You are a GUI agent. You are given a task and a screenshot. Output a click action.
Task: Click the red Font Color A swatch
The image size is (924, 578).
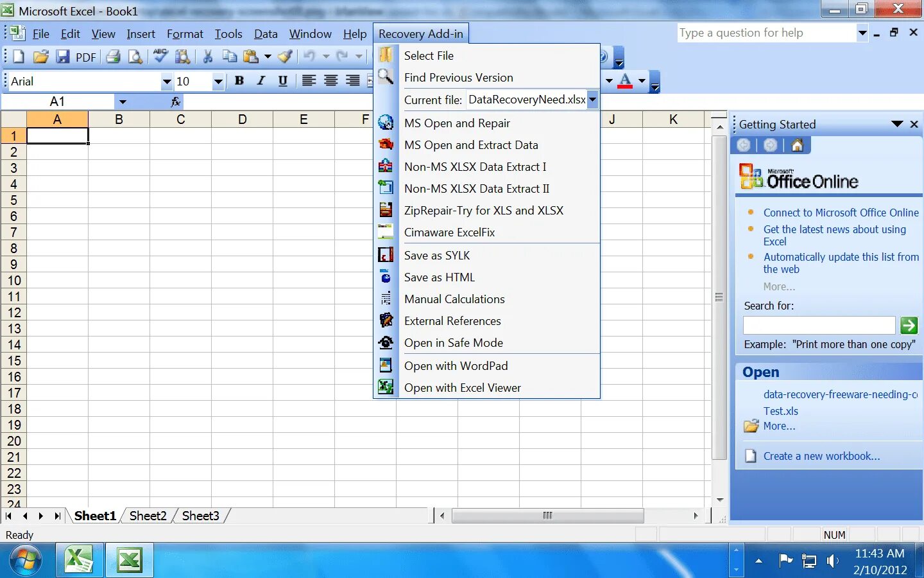[625, 81]
